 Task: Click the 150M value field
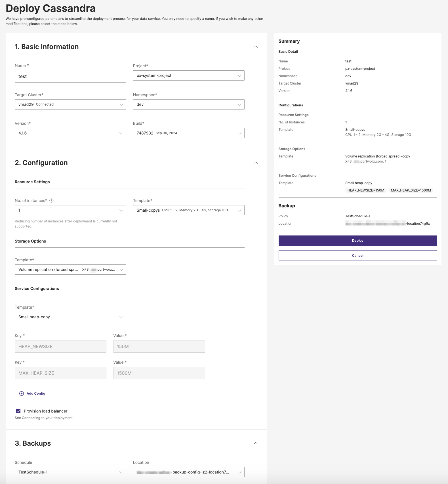(159, 346)
